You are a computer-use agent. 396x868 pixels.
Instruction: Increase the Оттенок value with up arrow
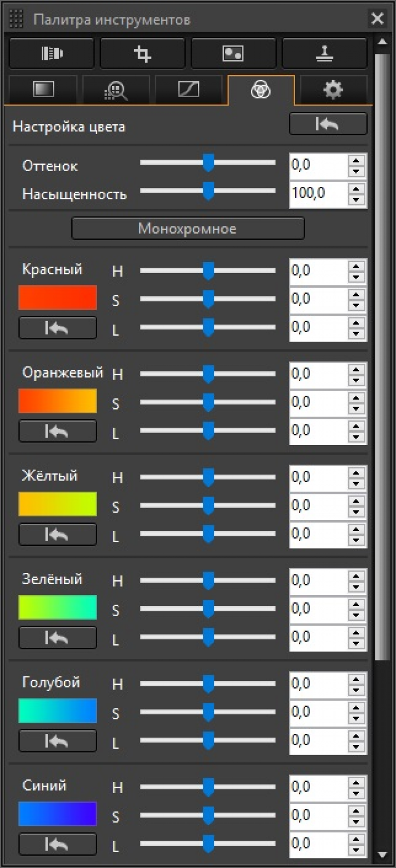356,161
